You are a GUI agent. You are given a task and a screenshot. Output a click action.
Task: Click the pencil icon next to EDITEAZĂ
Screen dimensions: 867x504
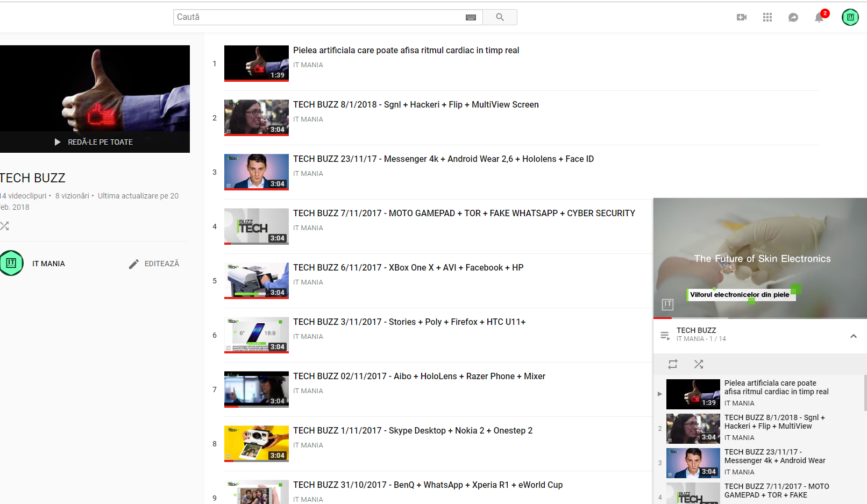coord(134,264)
